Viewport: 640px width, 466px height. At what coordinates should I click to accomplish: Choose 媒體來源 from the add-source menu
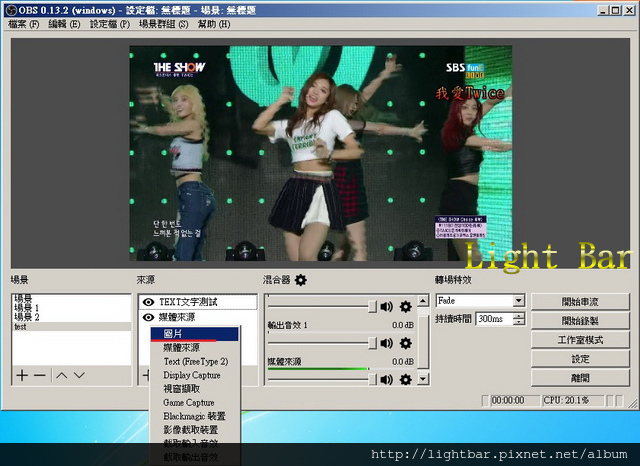(x=194, y=348)
